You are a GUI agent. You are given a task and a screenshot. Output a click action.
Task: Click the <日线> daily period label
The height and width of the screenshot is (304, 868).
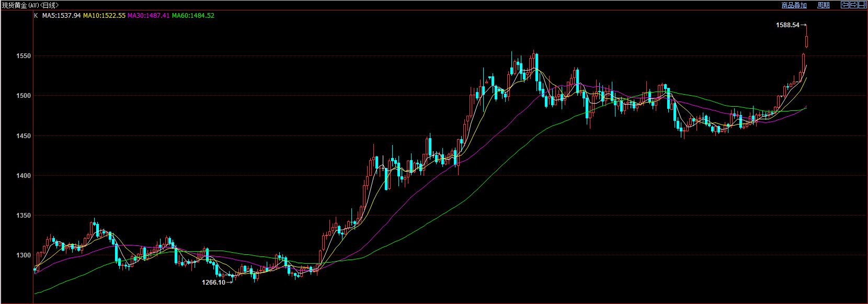pyautogui.click(x=51, y=5)
